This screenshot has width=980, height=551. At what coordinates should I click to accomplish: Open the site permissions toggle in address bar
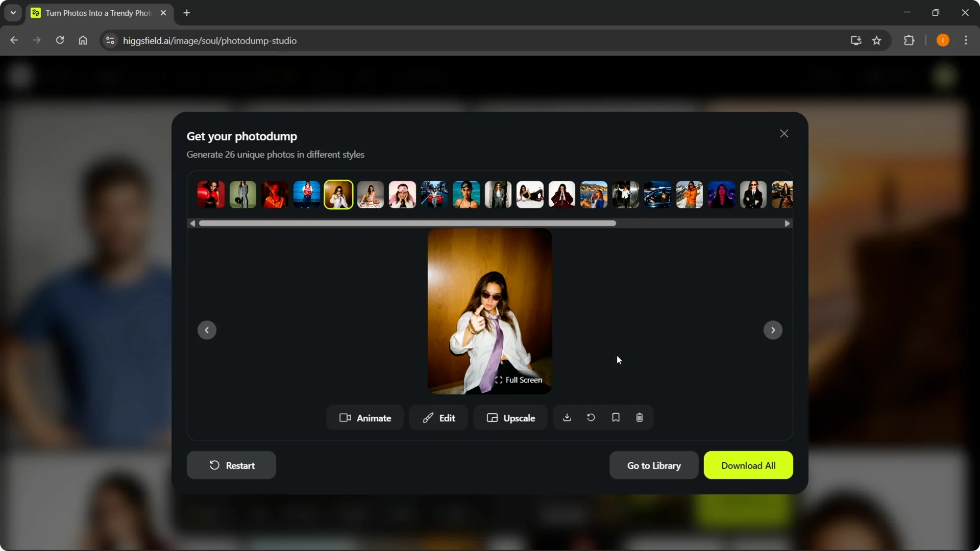click(x=110, y=40)
